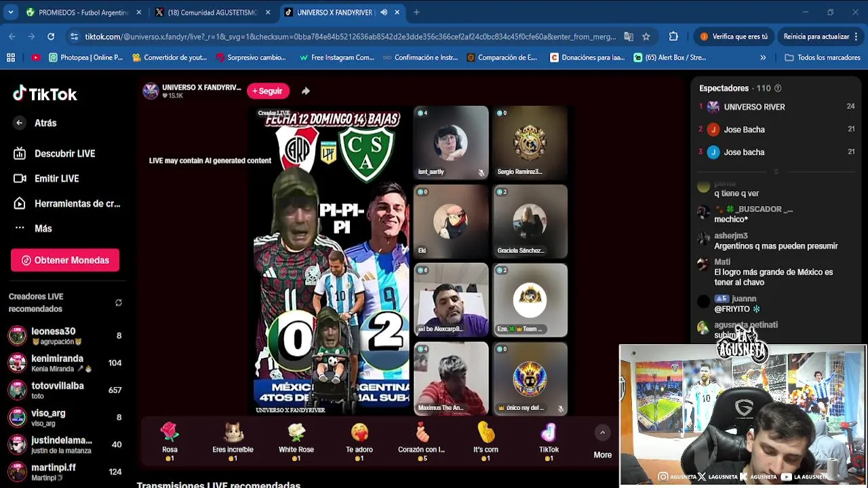Image resolution: width=868 pixels, height=488 pixels.
Task: Open martinpi.ff recommended live creator
Action: pos(64,472)
